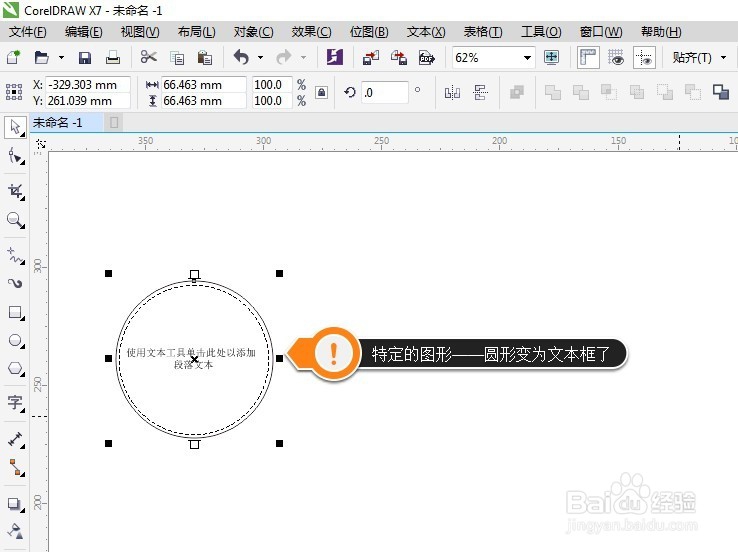The width and height of the screenshot is (738, 552).
Task: Select the Freehand drawing tool
Action: click(x=15, y=256)
